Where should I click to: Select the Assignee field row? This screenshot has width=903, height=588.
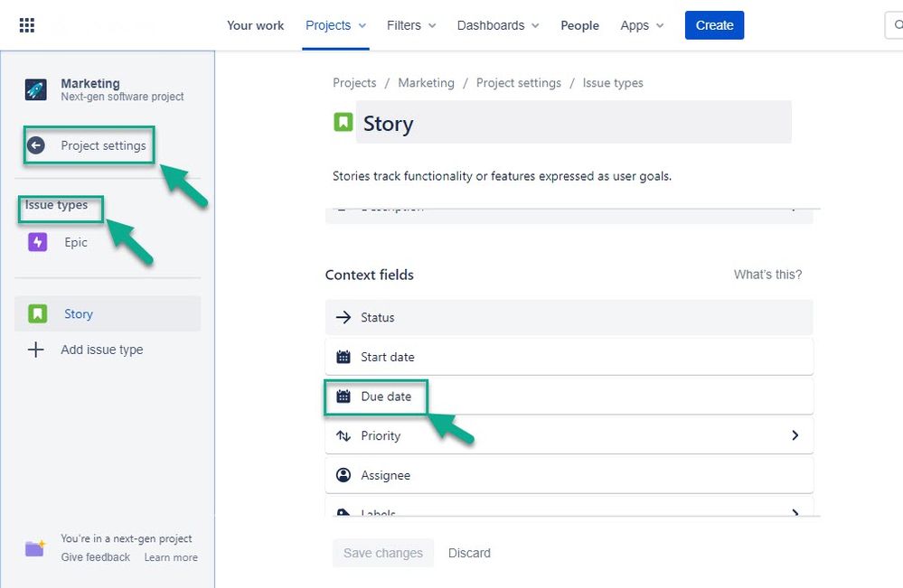coord(569,475)
